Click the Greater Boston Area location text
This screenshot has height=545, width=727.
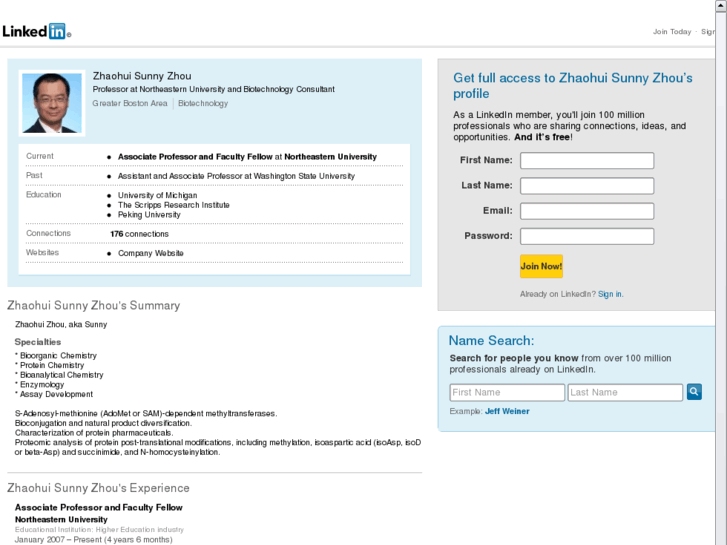130,103
